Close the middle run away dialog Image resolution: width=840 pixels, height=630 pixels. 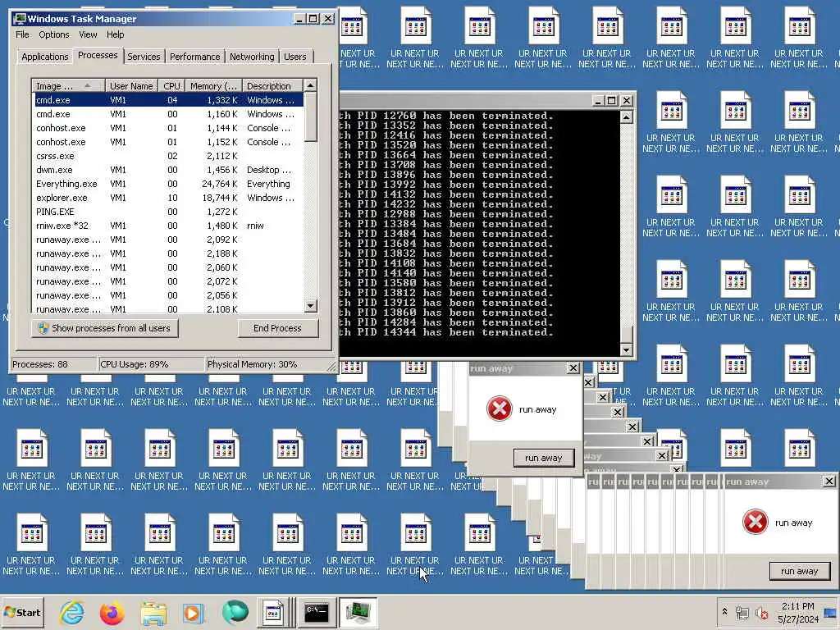573,368
